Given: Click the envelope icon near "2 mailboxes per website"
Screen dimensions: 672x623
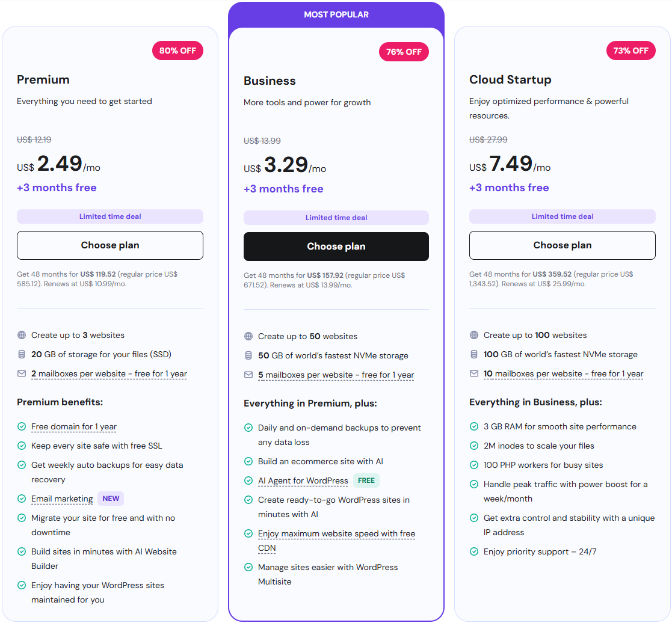Looking at the screenshot, I should coord(22,374).
